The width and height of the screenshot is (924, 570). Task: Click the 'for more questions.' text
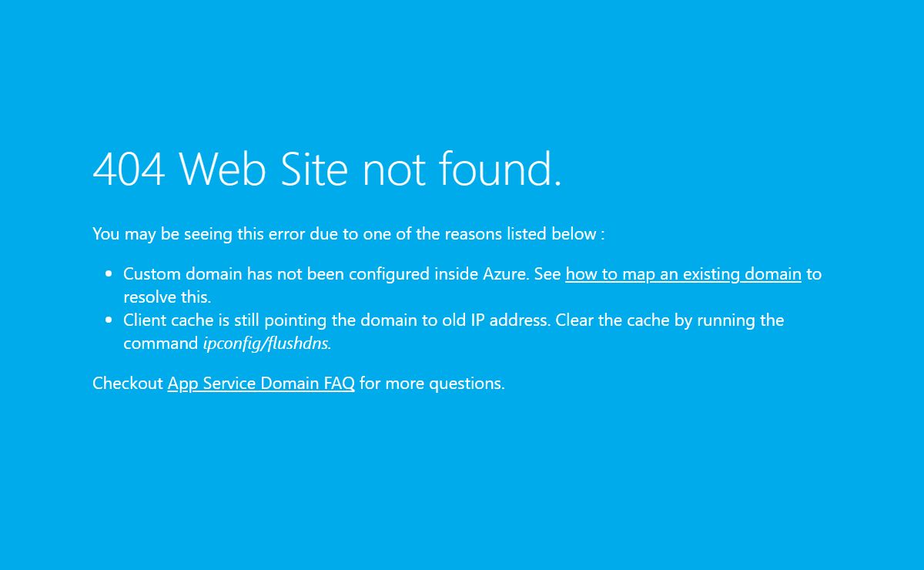point(432,384)
